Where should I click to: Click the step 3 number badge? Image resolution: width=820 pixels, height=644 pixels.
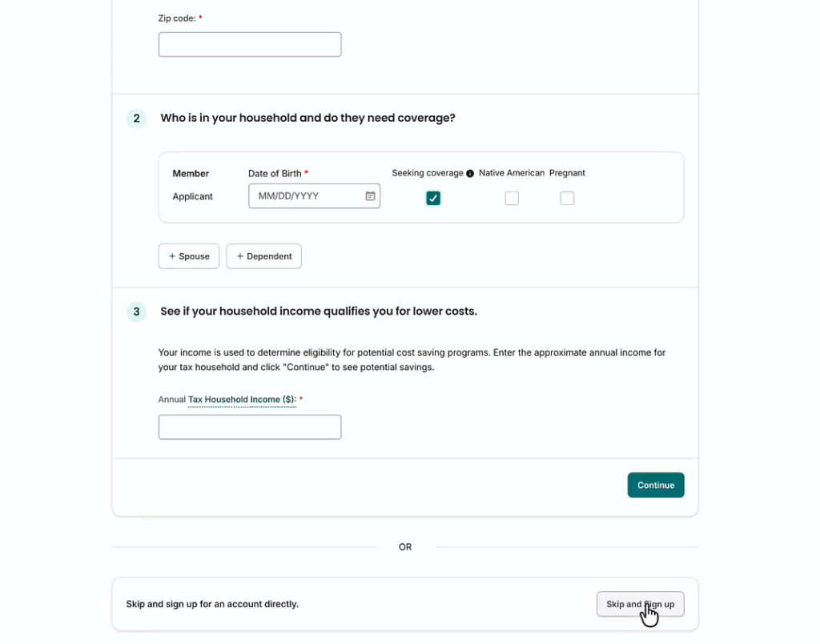(x=136, y=312)
